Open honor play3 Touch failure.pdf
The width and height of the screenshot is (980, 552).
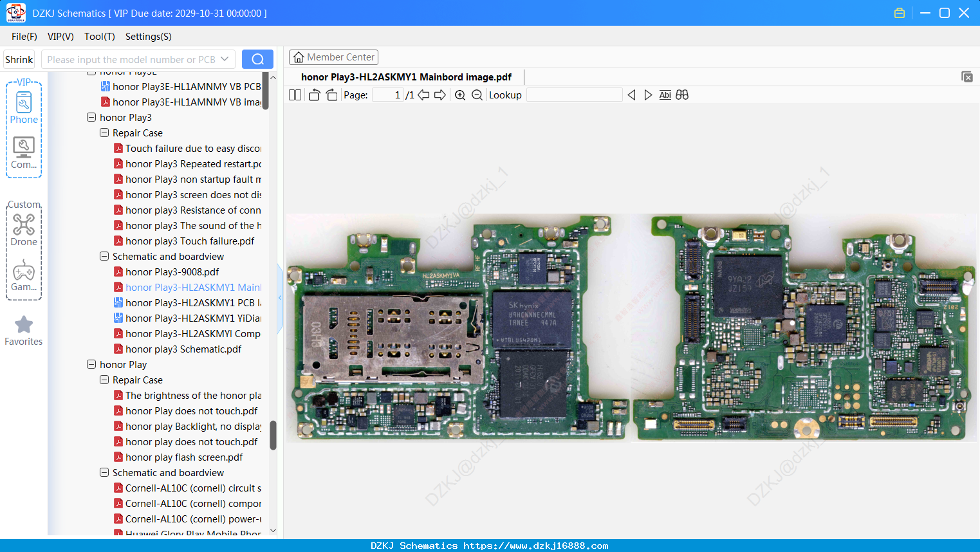pyautogui.click(x=184, y=241)
